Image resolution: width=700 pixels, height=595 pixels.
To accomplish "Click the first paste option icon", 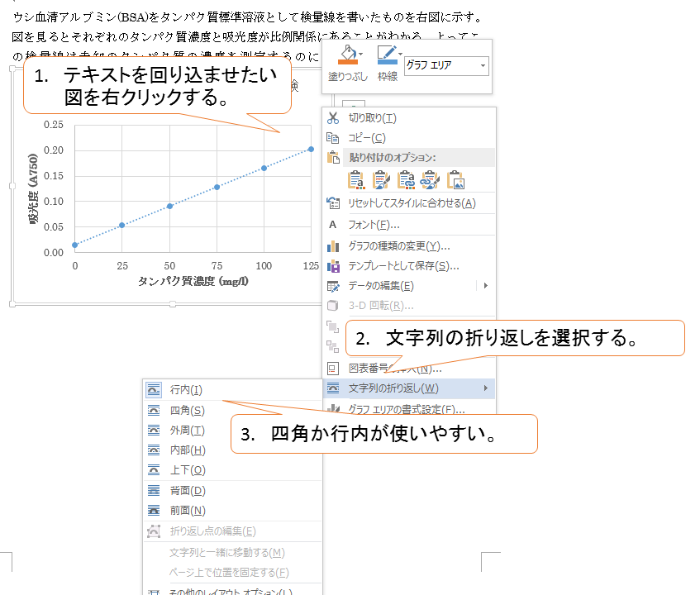I will click(357, 179).
